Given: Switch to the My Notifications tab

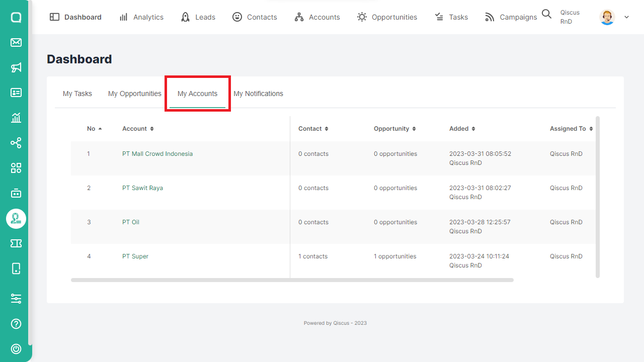Looking at the screenshot, I should pyautogui.click(x=258, y=94).
